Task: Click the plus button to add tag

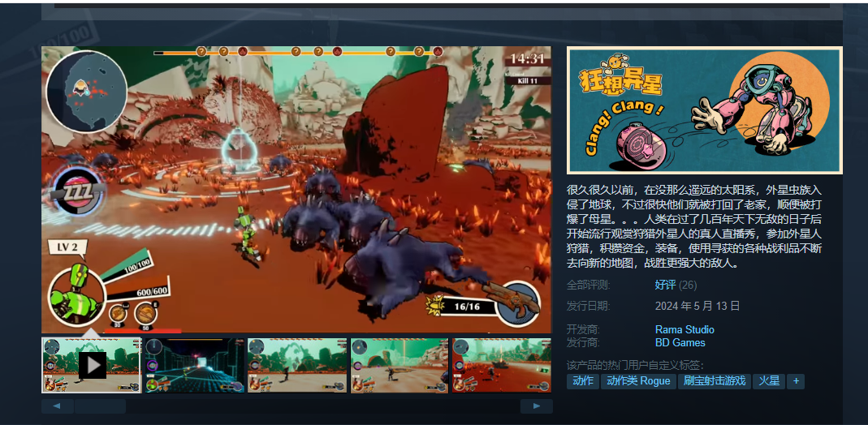Action: click(796, 381)
